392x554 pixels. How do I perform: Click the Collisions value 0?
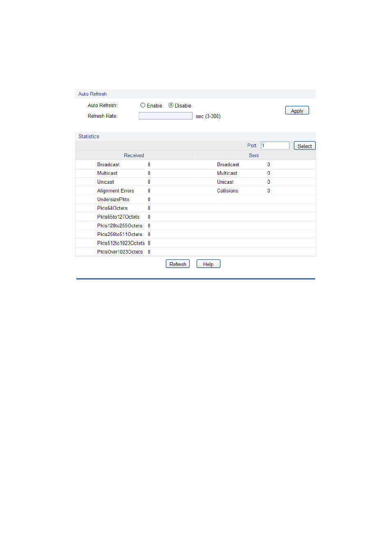coord(269,191)
